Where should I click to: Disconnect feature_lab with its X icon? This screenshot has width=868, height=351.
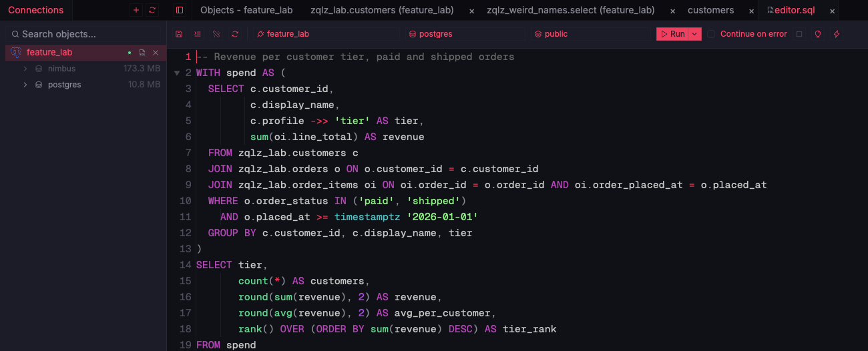click(x=156, y=52)
